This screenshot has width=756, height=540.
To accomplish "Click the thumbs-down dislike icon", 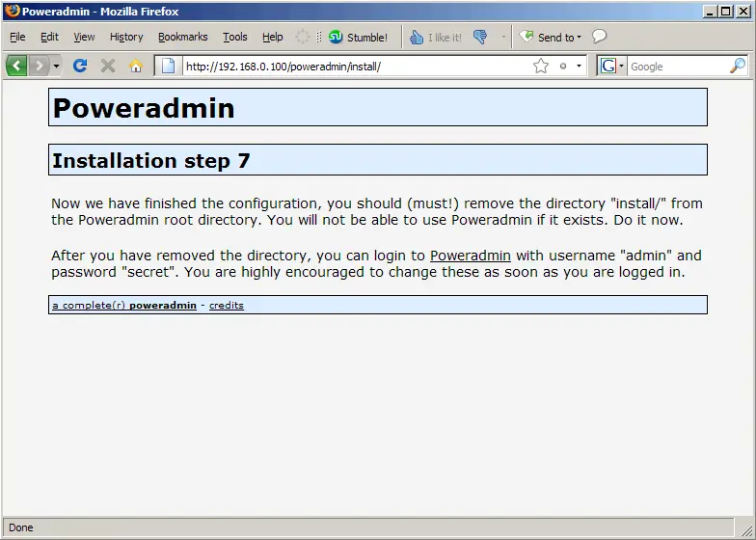I will point(480,37).
